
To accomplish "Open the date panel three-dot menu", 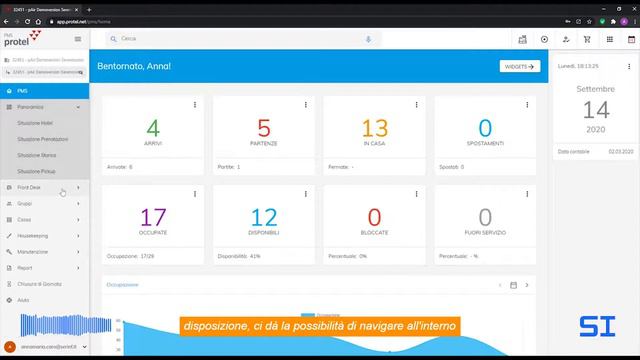I will pos(629,66).
